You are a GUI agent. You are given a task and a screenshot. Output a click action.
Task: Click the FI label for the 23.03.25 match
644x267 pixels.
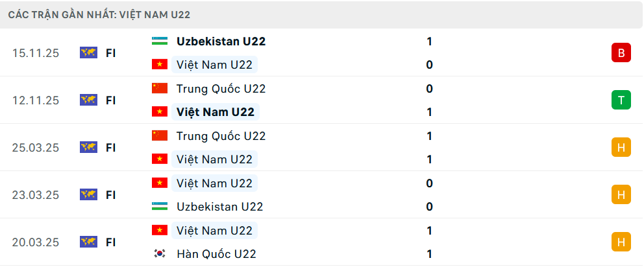pyautogui.click(x=111, y=194)
